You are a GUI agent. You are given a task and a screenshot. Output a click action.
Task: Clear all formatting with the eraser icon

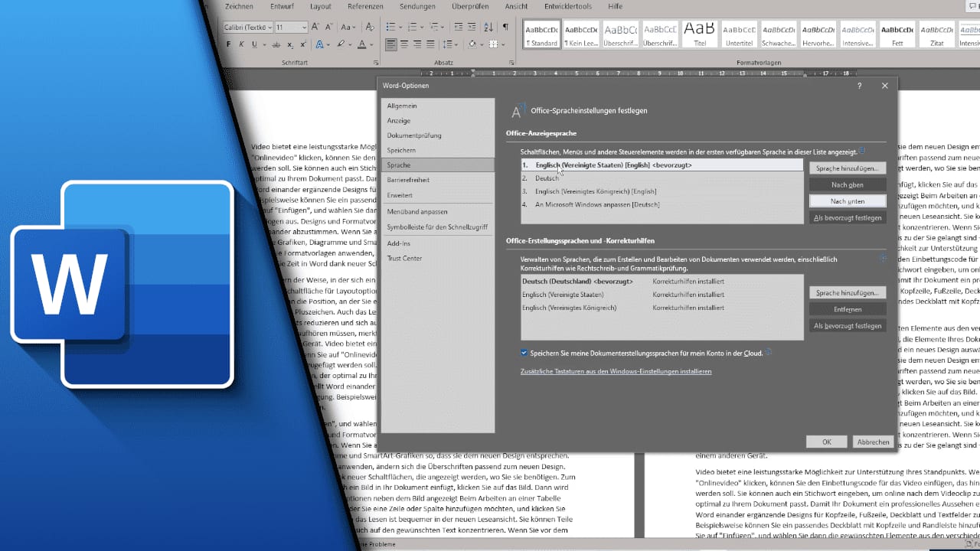click(370, 27)
